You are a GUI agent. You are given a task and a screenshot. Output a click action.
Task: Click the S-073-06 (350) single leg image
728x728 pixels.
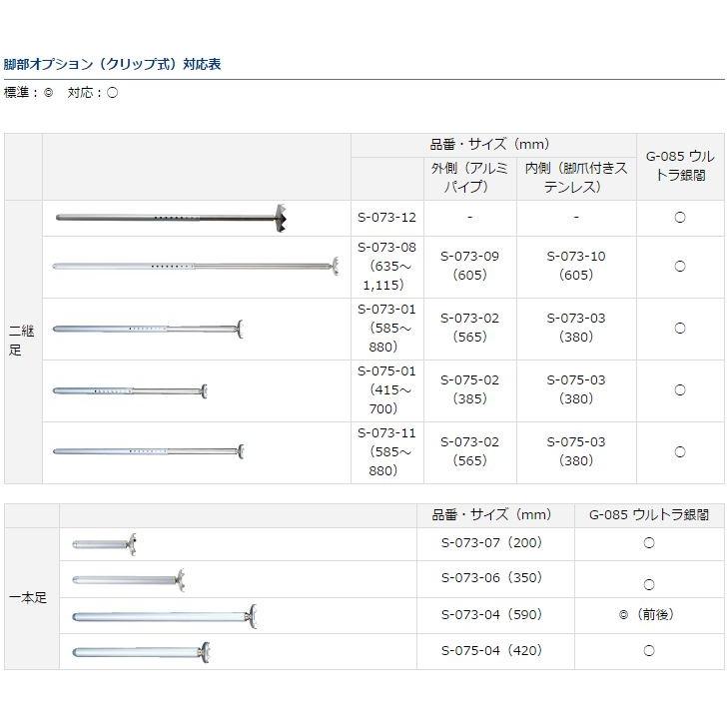click(129, 579)
